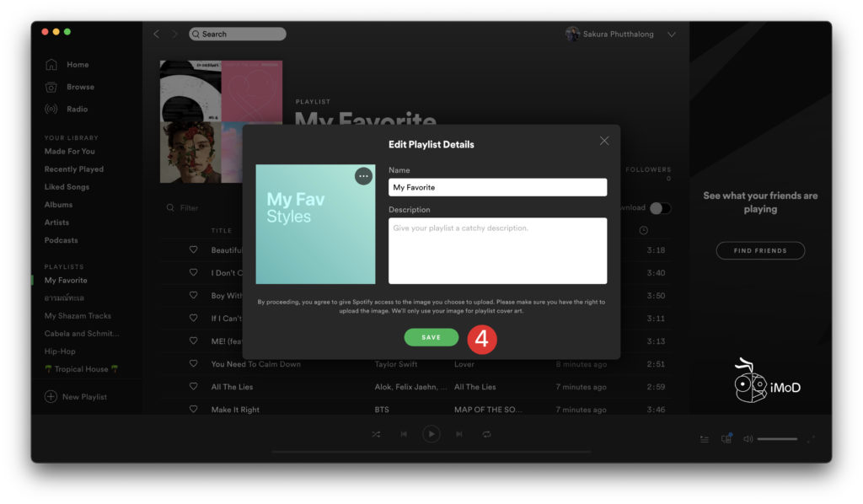Click the New Playlist plus button
863x504 pixels.
pyautogui.click(x=51, y=397)
